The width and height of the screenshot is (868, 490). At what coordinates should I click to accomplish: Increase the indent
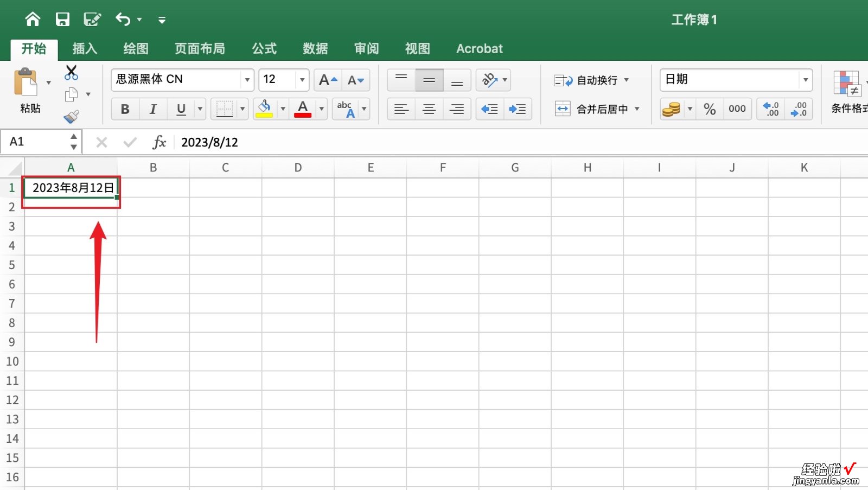518,109
